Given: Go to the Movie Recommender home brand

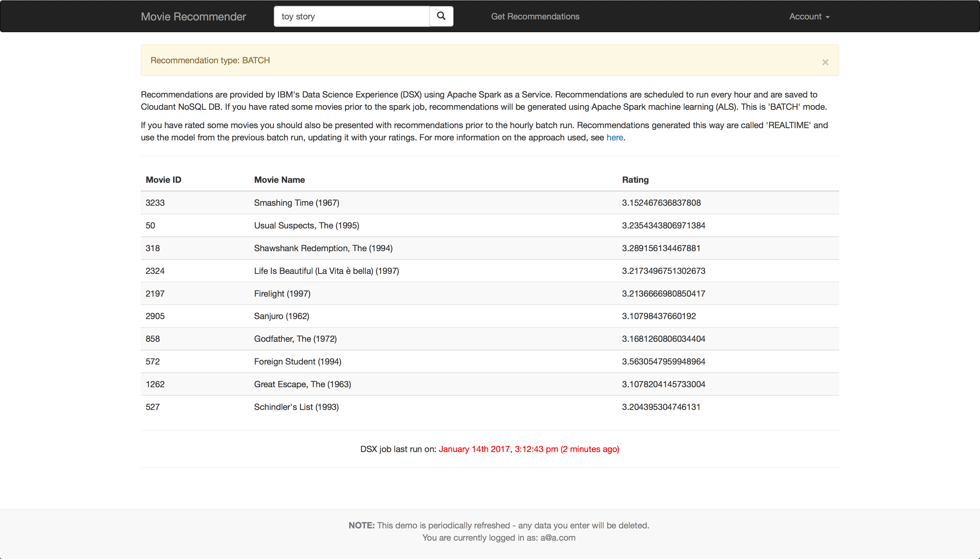Looking at the screenshot, I should [x=193, y=17].
